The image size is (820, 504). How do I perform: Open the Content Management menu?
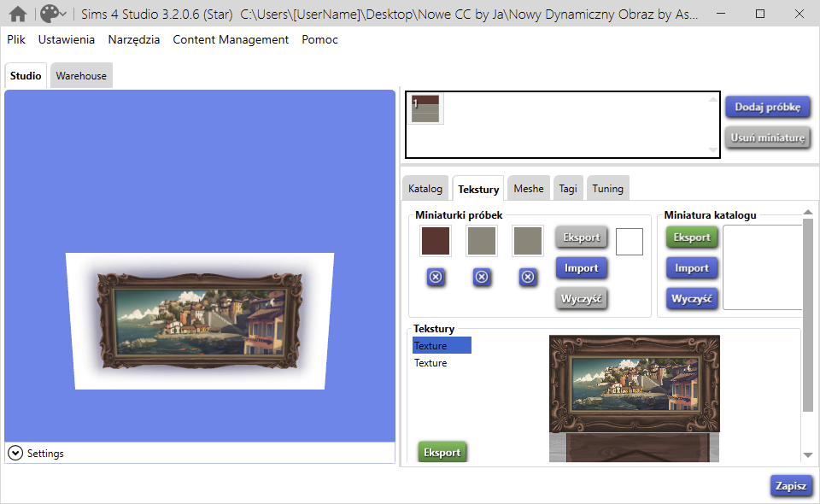pos(231,39)
